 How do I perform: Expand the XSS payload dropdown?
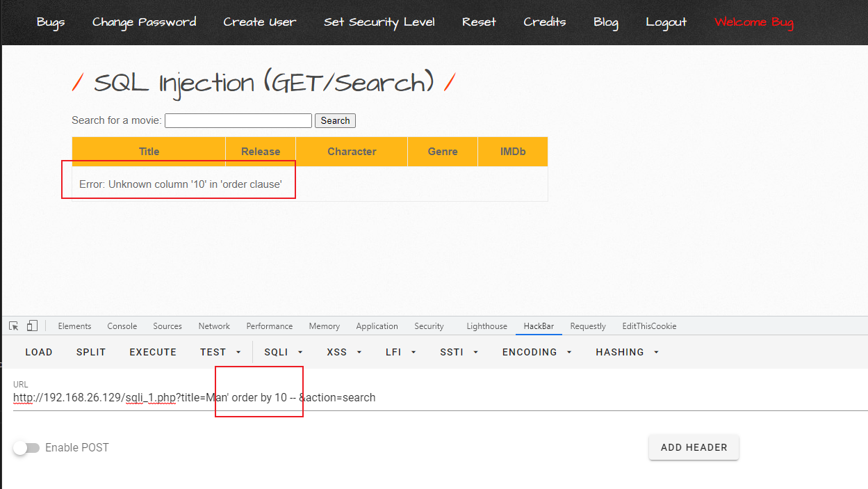pos(344,352)
